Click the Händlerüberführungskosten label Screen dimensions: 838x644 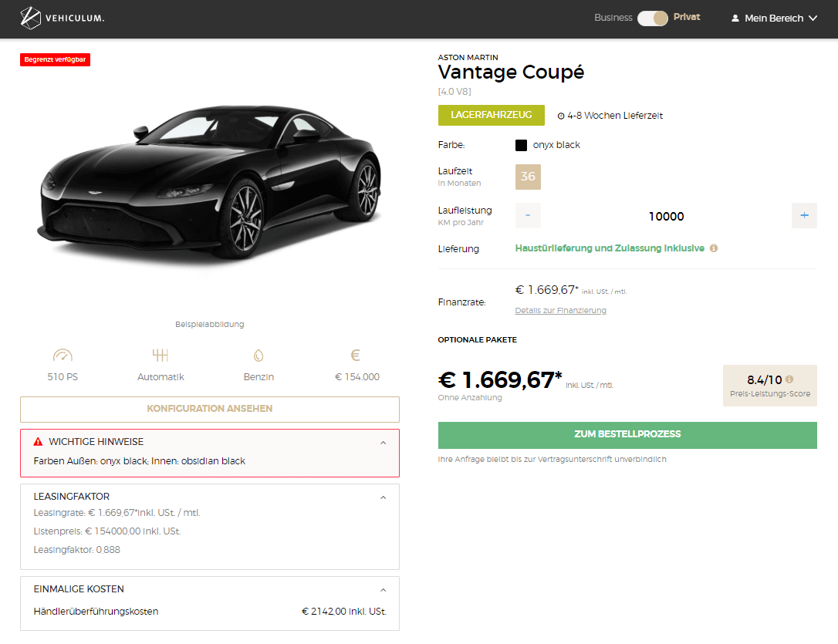pyautogui.click(x=96, y=612)
